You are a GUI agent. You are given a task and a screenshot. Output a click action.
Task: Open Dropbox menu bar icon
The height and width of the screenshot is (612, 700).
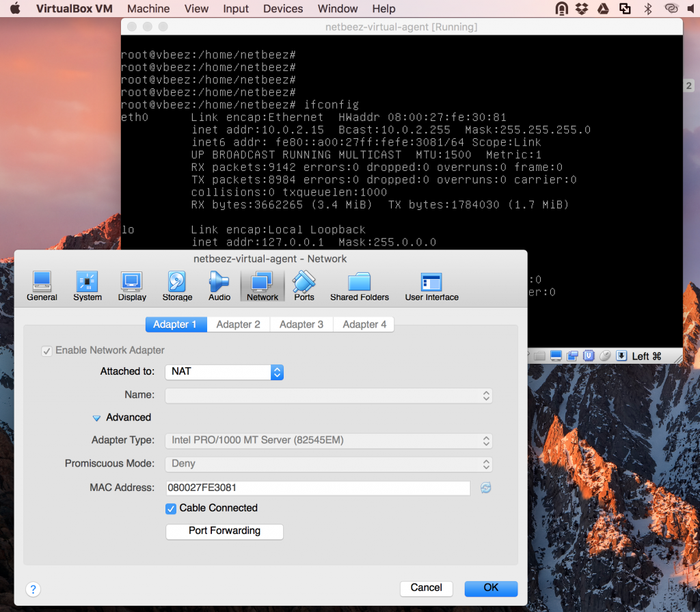[x=582, y=8]
